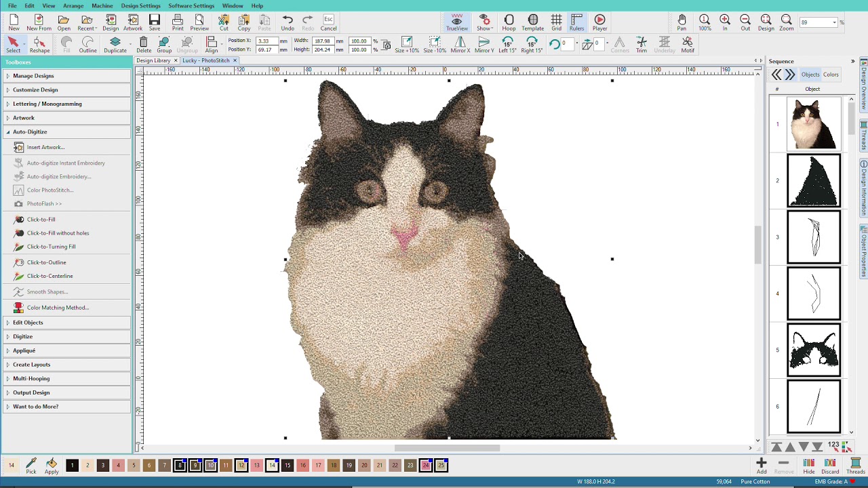This screenshot has height=488, width=868.
Task: Select the Reshape tool
Action: 39,45
